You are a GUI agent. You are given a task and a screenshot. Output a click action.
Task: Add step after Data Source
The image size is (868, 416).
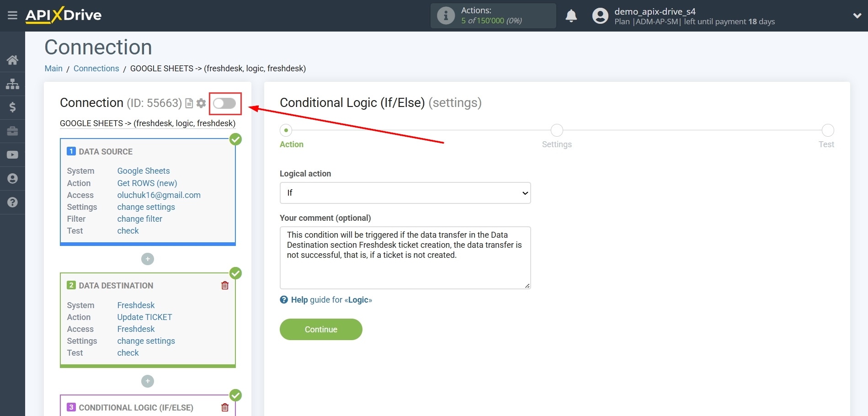point(148,259)
